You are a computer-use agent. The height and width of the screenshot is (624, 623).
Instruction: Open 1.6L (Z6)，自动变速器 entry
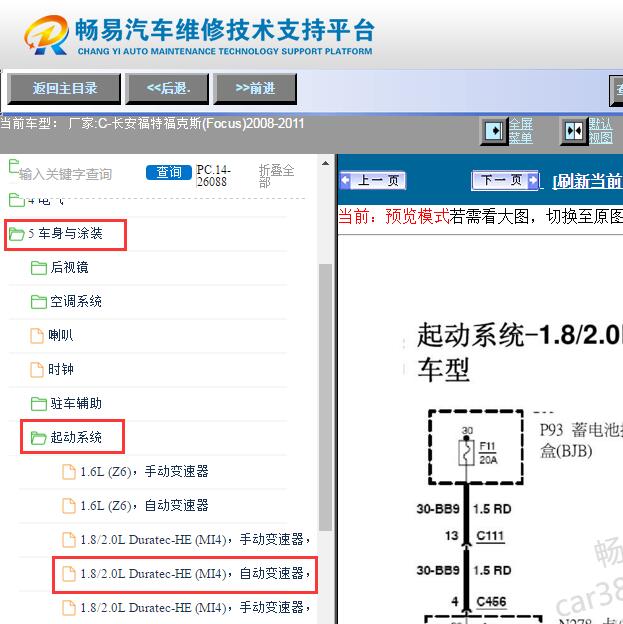click(x=144, y=506)
